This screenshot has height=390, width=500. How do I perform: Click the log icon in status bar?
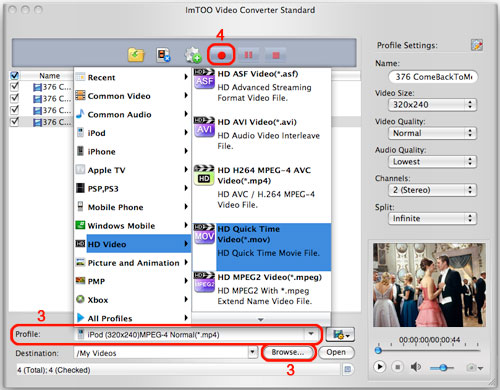click(347, 369)
